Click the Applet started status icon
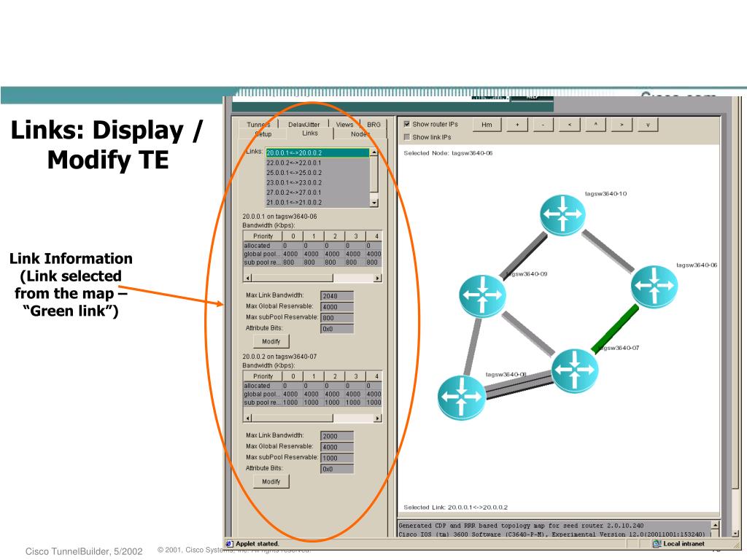Viewport: 747px width, 560px height. click(229, 544)
